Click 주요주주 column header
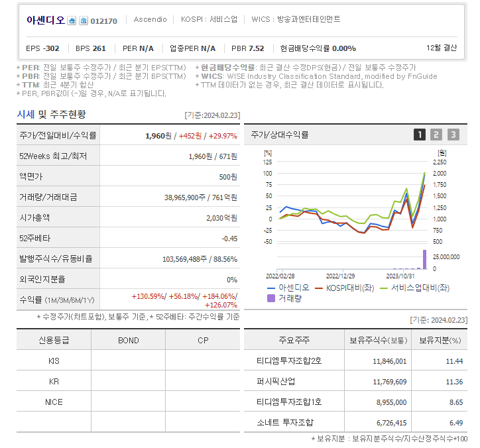Screen dimensions: 480x448 (294, 340)
